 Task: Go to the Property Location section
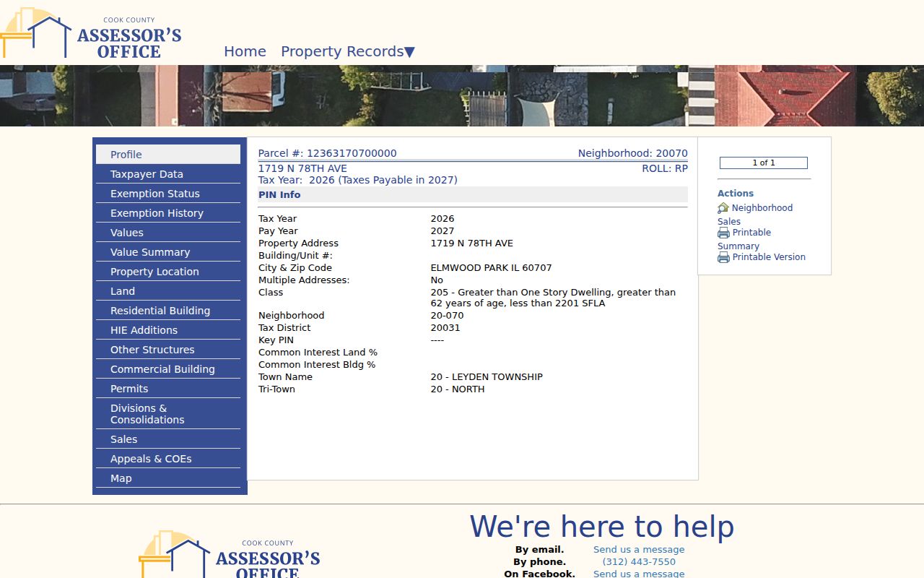(x=168, y=272)
